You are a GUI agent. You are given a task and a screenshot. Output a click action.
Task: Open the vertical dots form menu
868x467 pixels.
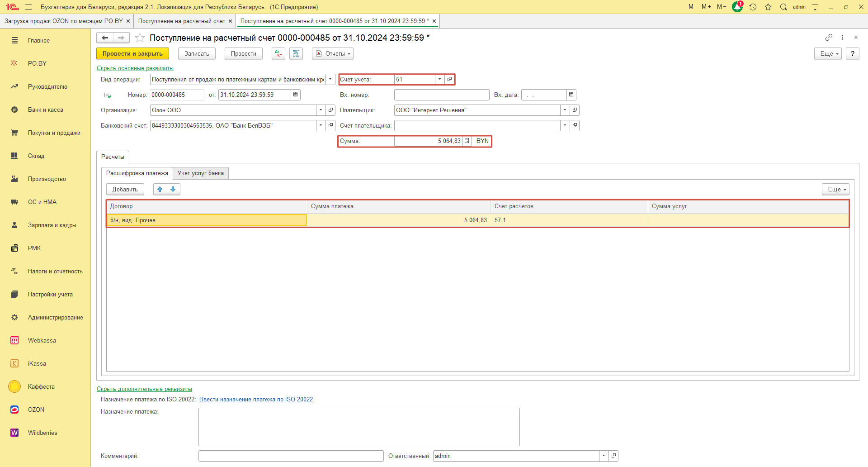click(842, 37)
